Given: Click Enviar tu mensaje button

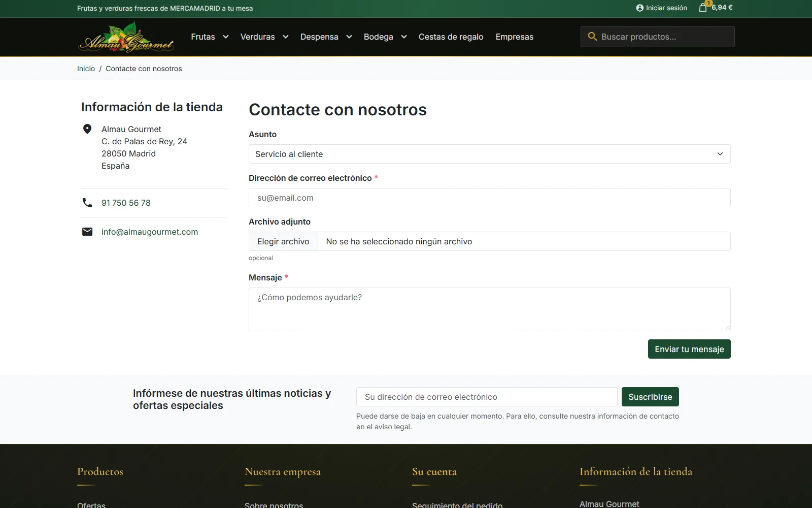Looking at the screenshot, I should coord(689,349).
